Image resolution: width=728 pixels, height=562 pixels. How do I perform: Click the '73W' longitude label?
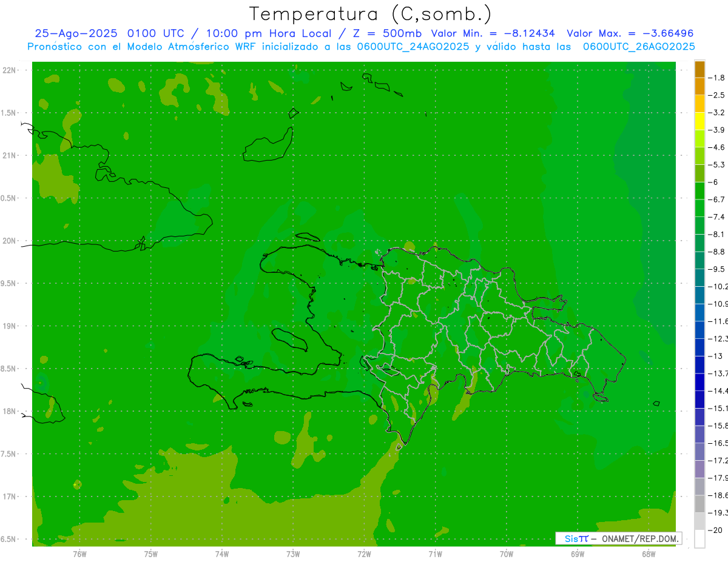[293, 554]
